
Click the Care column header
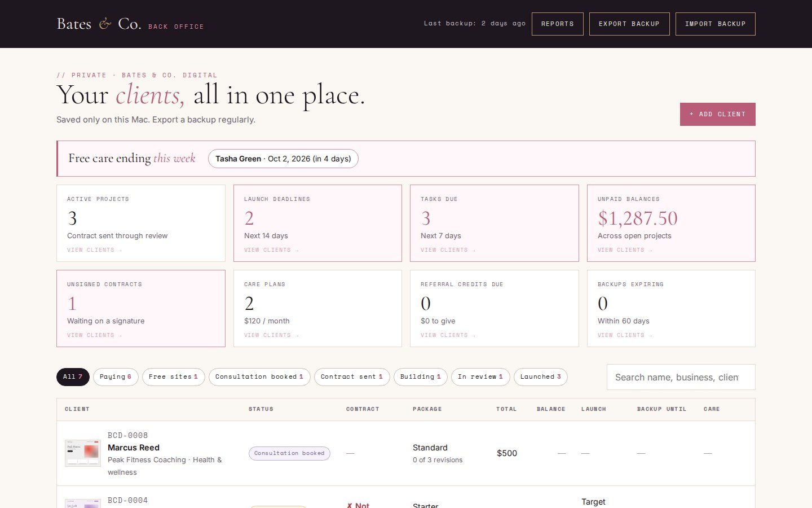(x=712, y=409)
